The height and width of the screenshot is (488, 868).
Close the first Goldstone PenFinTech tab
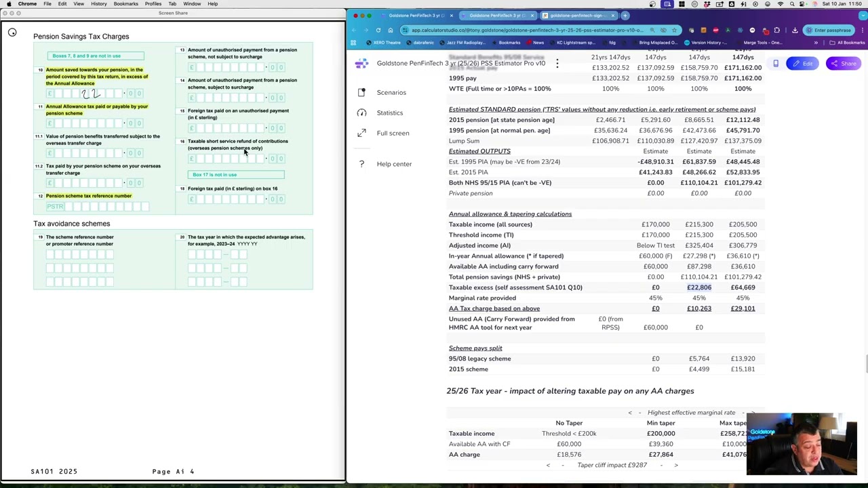point(451,16)
